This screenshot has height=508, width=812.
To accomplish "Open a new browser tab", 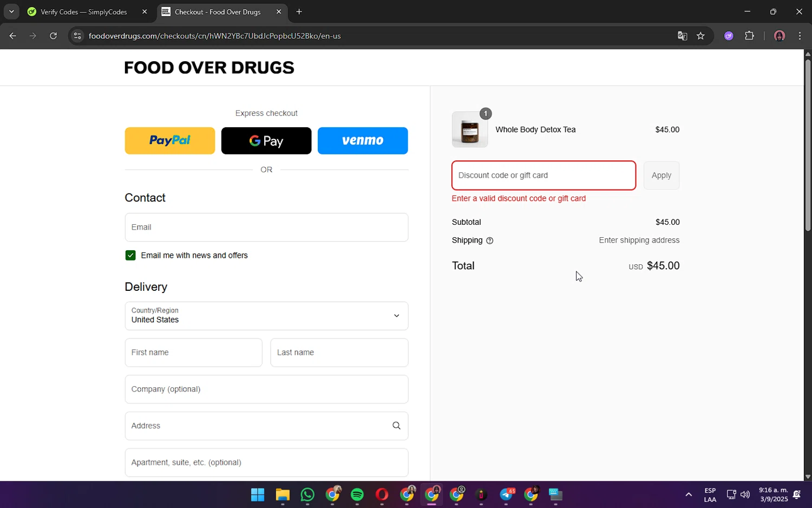I will [299, 11].
